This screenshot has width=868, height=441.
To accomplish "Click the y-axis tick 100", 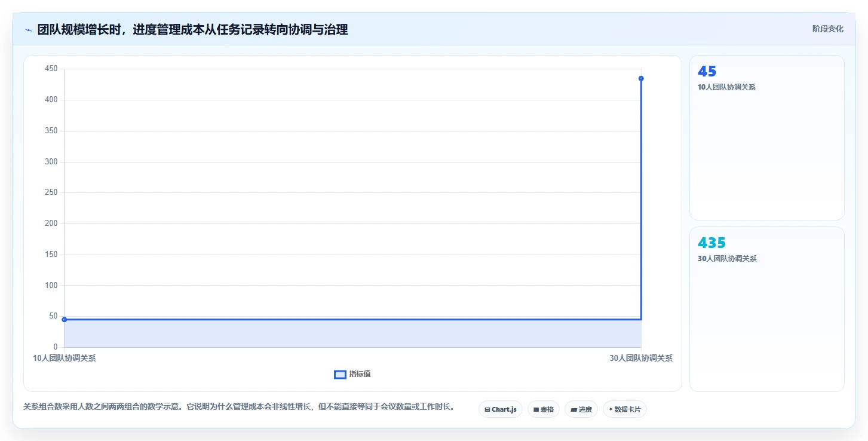I will [x=51, y=285].
